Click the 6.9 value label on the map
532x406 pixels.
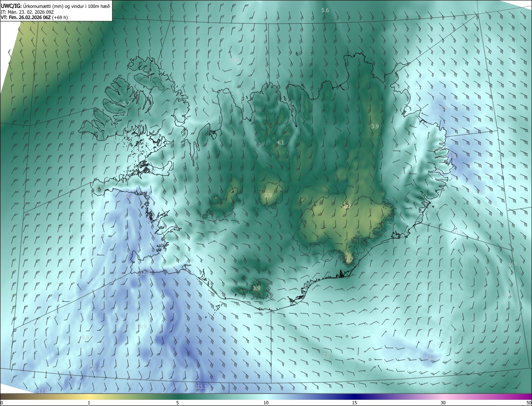point(513,264)
